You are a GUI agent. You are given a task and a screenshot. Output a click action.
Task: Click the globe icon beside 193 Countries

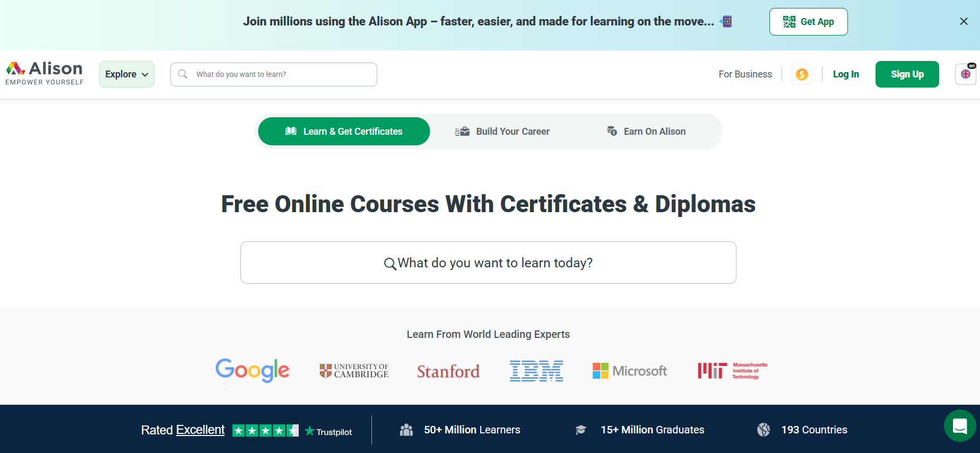pos(764,430)
